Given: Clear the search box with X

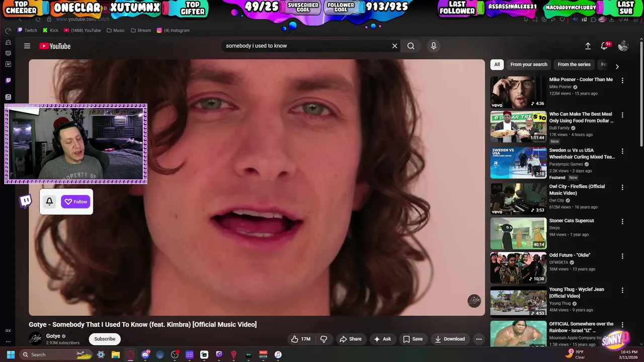Looking at the screenshot, I should point(394,46).
